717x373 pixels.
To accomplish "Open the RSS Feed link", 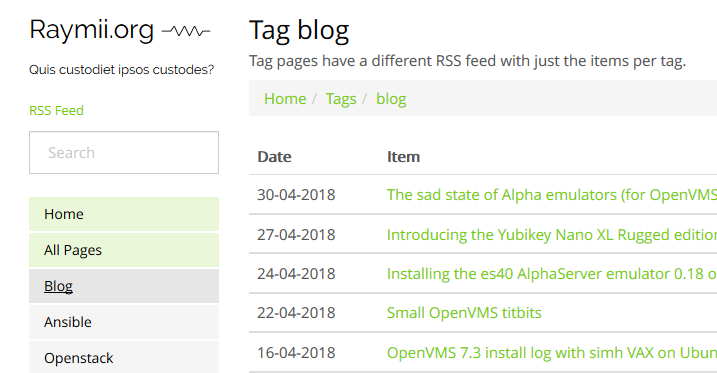I will point(56,111).
